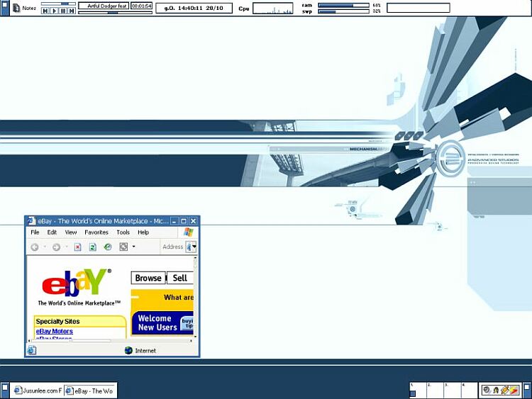532x399 pixels.
Task: Switch to Jusunlee.com taskbar window
Action: click(37, 390)
